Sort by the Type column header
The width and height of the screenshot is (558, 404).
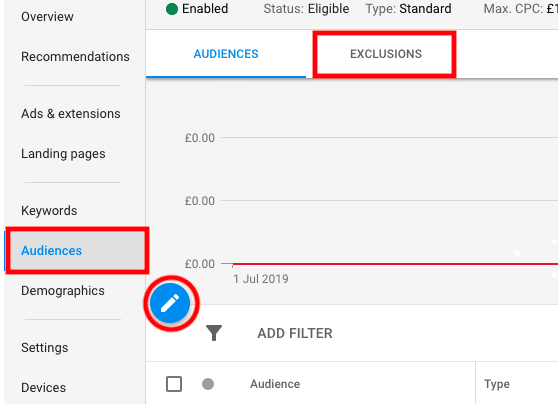497,384
